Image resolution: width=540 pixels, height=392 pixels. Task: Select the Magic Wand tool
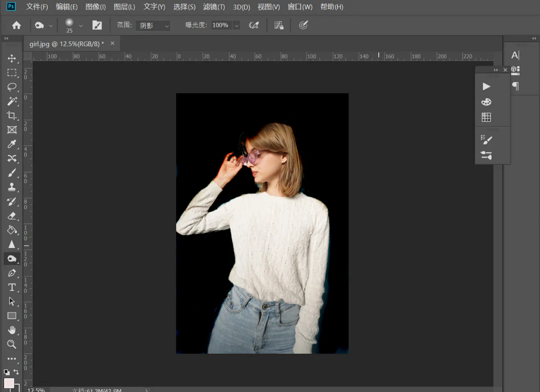point(12,101)
